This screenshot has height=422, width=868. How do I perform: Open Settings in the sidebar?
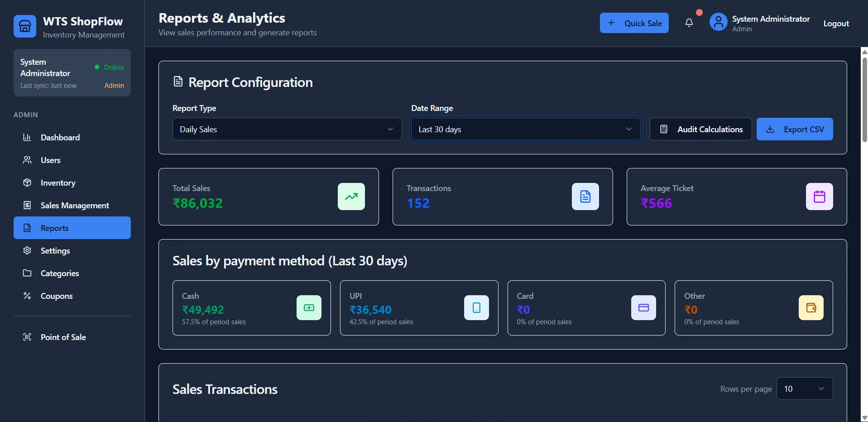point(72,250)
